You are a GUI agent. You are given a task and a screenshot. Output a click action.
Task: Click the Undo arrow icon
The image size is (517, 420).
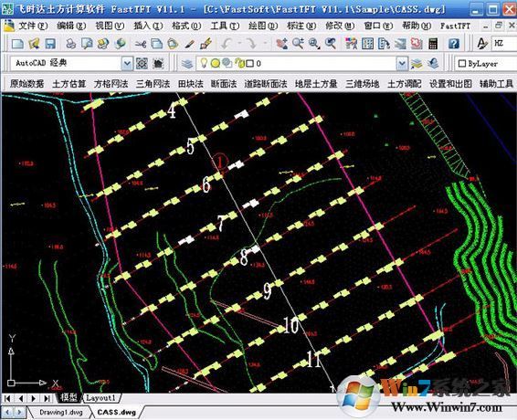(x=227, y=44)
